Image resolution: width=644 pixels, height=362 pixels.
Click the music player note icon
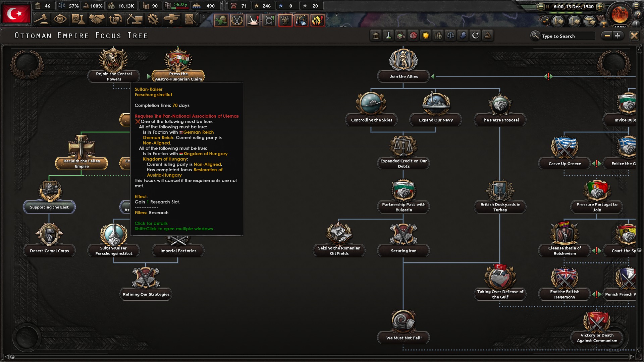[x=545, y=21]
